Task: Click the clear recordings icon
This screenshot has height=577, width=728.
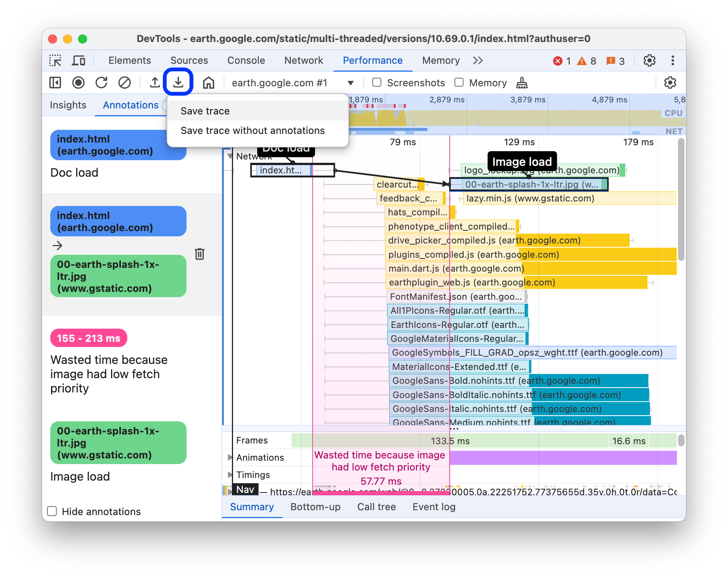Action: [123, 83]
